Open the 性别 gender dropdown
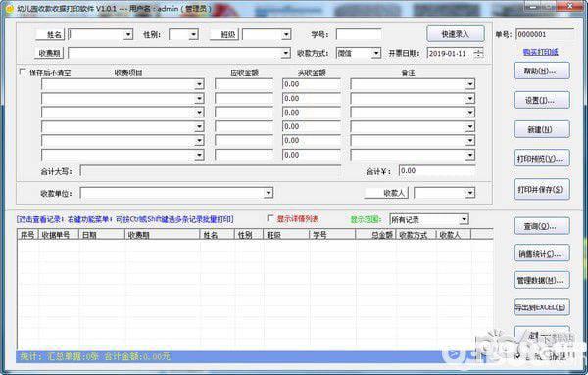This screenshot has width=588, height=375. (x=193, y=35)
